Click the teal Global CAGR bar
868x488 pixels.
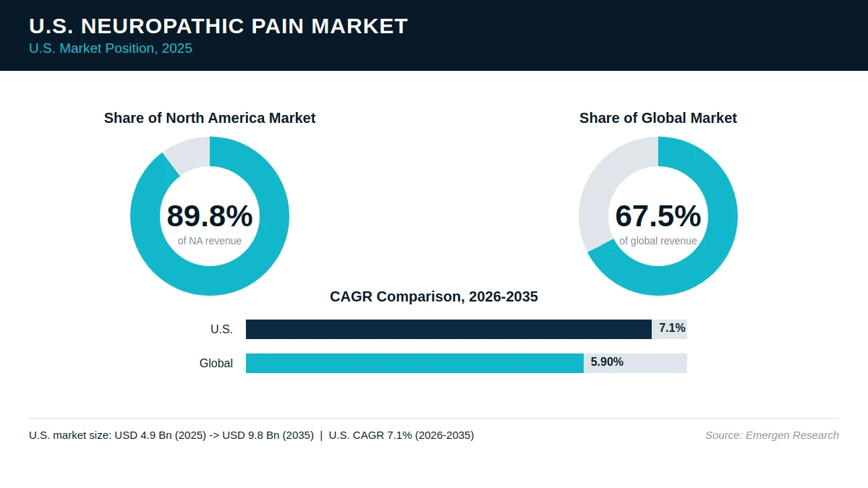(414, 363)
